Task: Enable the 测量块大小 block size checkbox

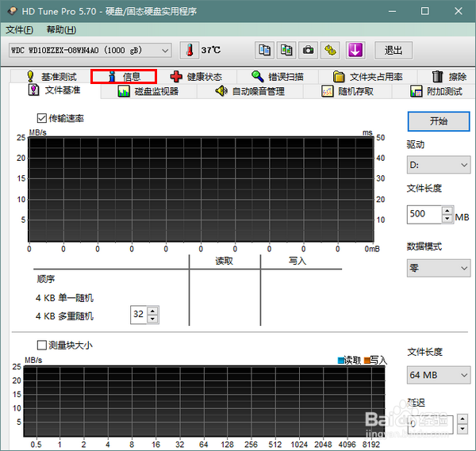Action: (41, 345)
